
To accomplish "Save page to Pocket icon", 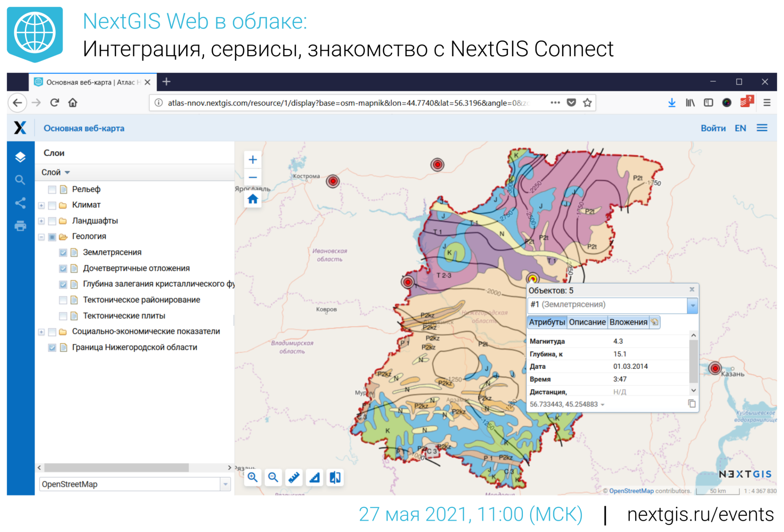I will (571, 102).
